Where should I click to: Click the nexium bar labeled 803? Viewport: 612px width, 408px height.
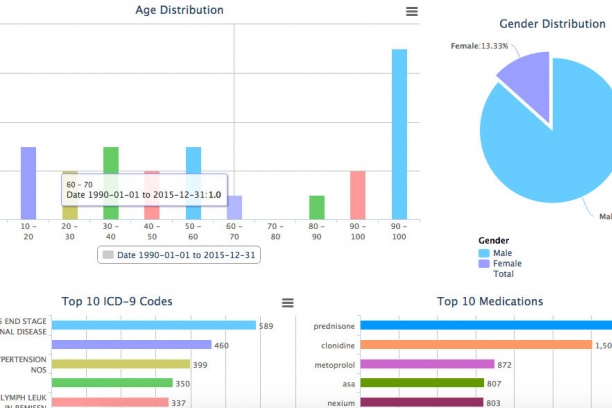tap(424, 402)
